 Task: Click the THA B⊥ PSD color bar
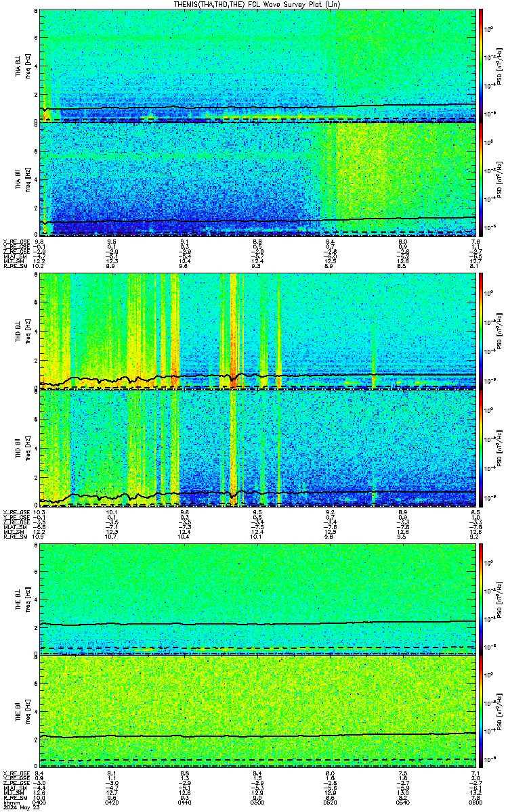[482, 66]
